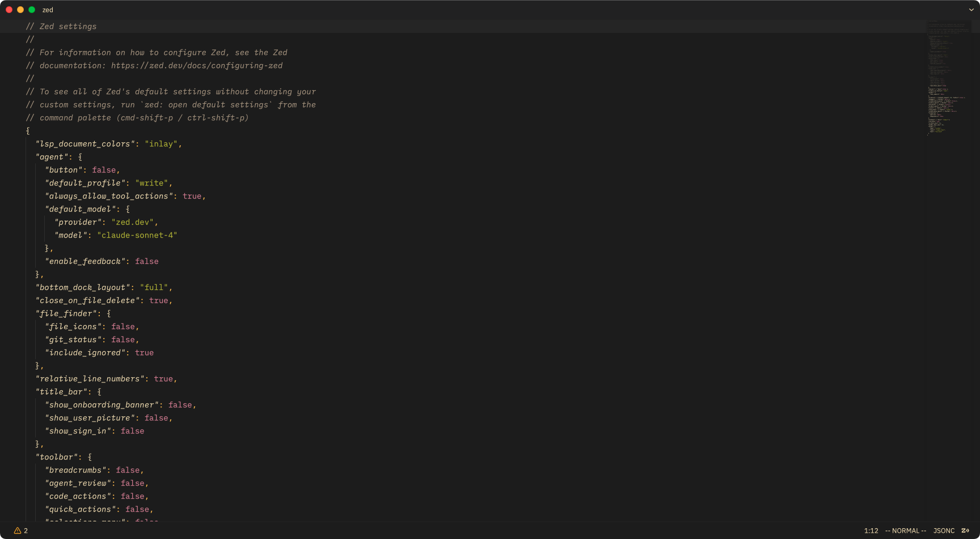The height and width of the screenshot is (539, 980).
Task: Click the "default_profile" key
Action: tap(85, 183)
